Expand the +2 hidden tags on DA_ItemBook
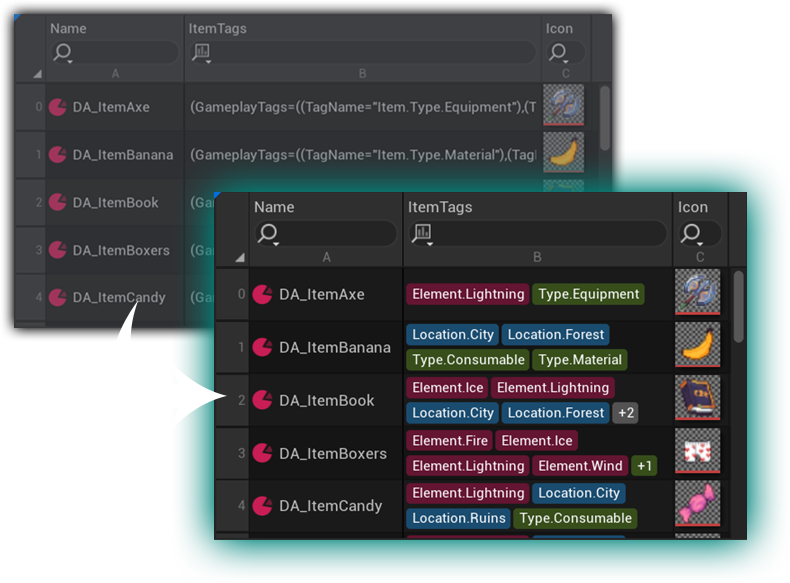This screenshot has width=790, height=583. 625,413
